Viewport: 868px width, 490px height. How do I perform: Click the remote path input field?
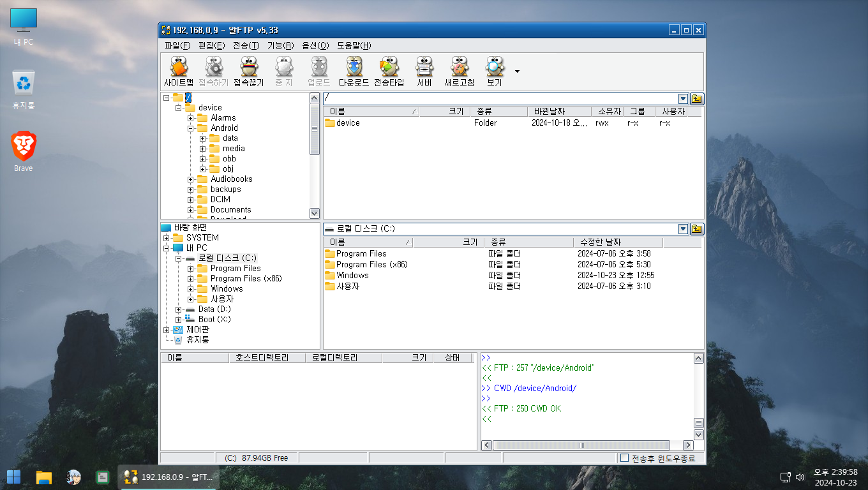(x=500, y=98)
